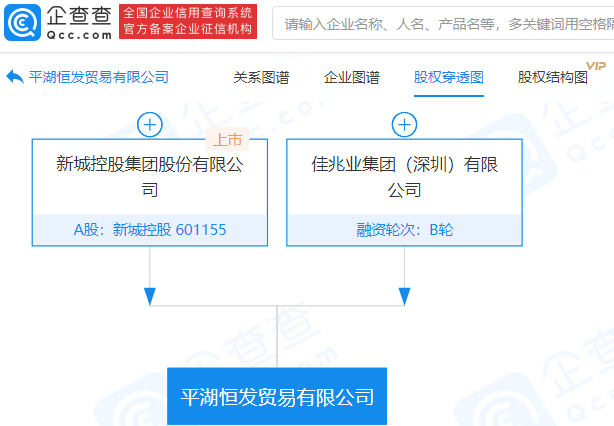
Task: Click the 上市 listed badge
Action: 228,139
